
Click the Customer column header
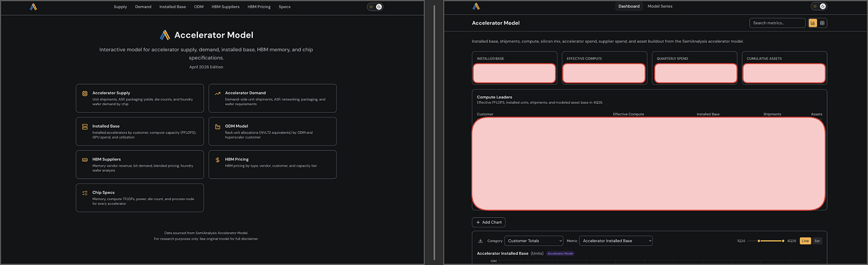click(485, 114)
